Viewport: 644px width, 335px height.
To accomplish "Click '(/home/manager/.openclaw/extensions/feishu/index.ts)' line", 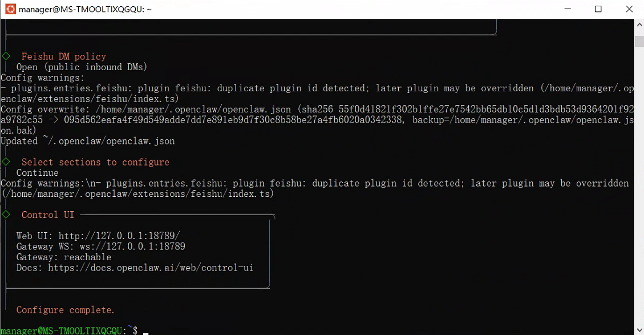I will pyautogui.click(x=137, y=193).
